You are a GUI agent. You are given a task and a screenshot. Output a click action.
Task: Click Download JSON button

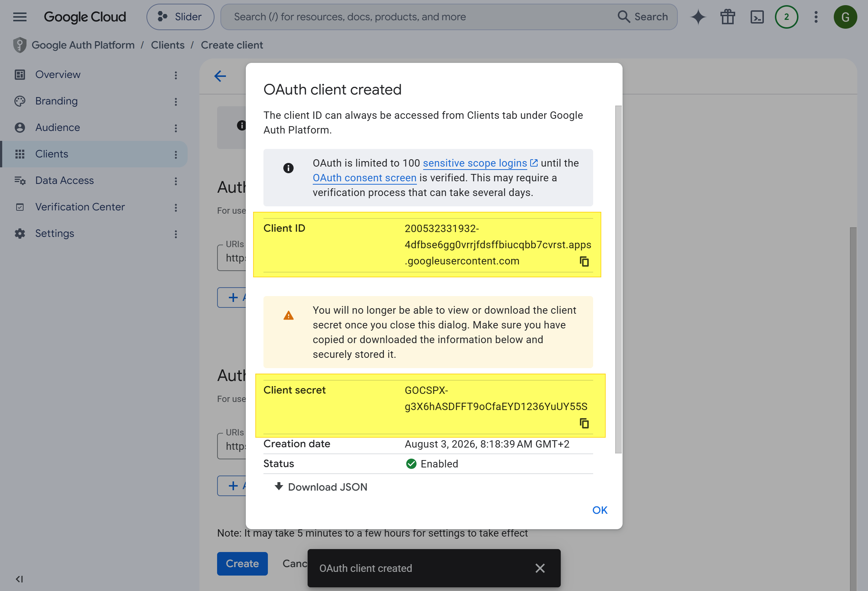click(x=321, y=487)
